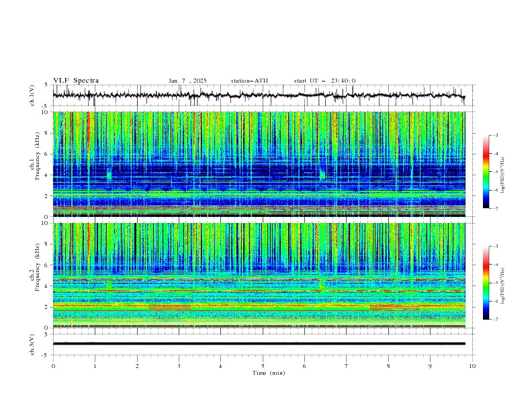Viewport: 532px width, 411px height.
Task: Click time axis tick label "9"
Action: point(430,366)
